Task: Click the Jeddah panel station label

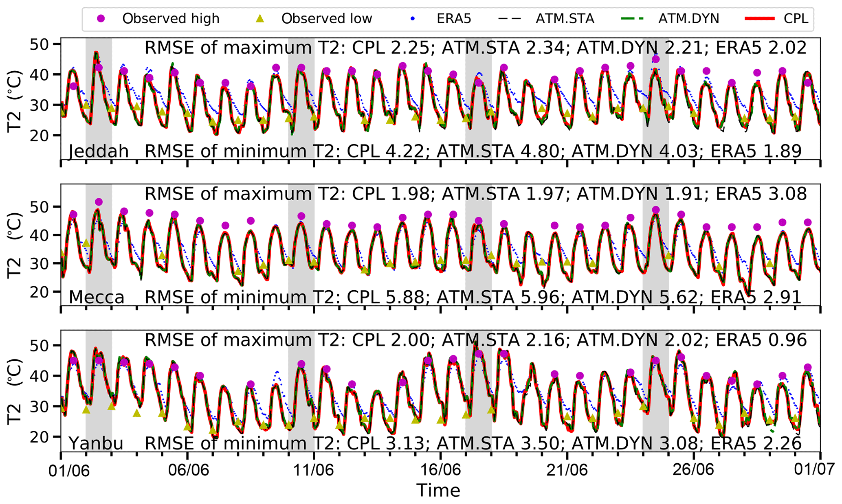Action: 99,151
